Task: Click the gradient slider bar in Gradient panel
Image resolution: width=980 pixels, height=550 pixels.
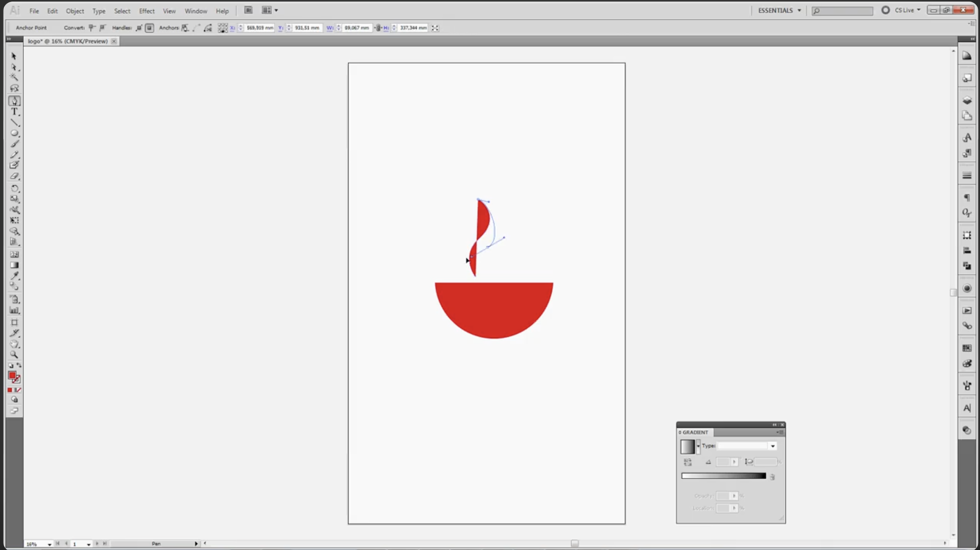Action: [724, 476]
